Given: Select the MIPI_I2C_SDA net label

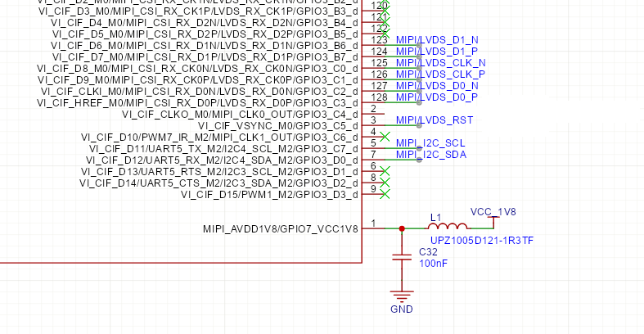Looking at the screenshot, I should (431, 155).
